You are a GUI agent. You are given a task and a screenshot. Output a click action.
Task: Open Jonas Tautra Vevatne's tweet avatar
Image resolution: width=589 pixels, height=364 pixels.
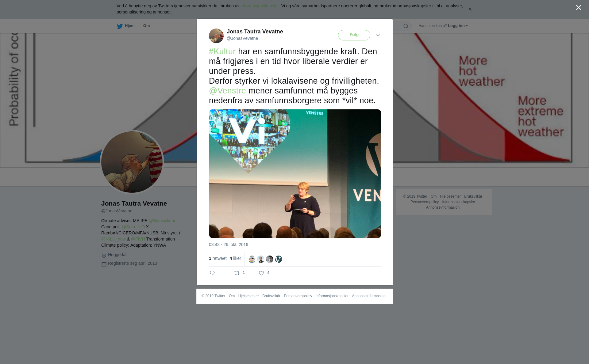216,36
